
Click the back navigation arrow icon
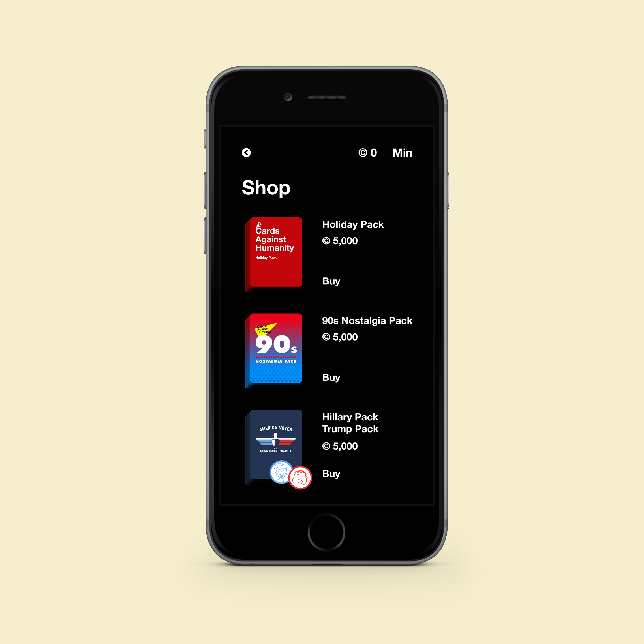(x=247, y=152)
